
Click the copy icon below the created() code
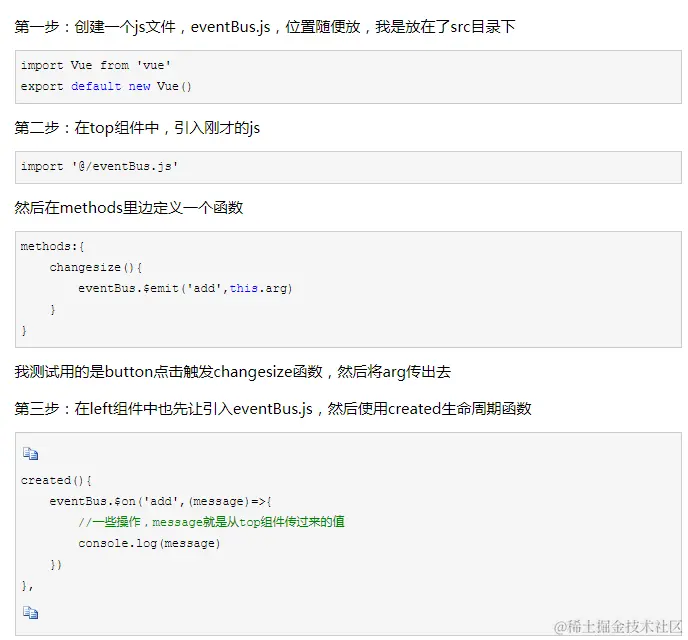(30, 612)
